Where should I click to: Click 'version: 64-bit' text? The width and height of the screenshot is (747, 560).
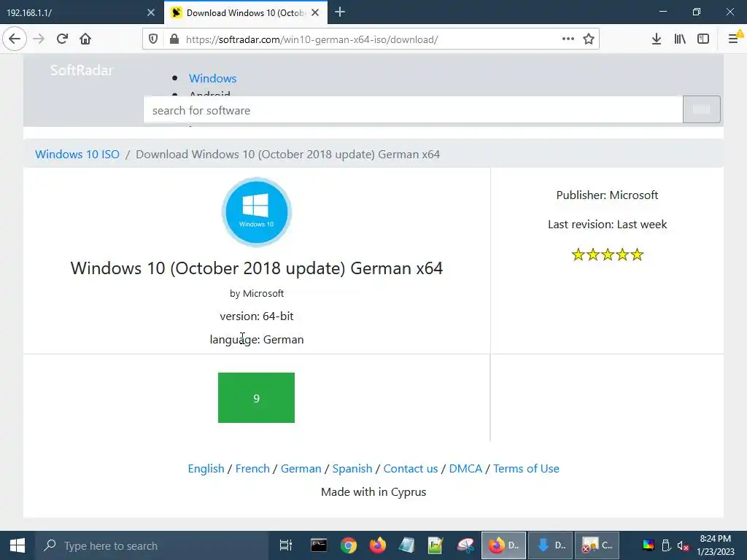click(256, 316)
